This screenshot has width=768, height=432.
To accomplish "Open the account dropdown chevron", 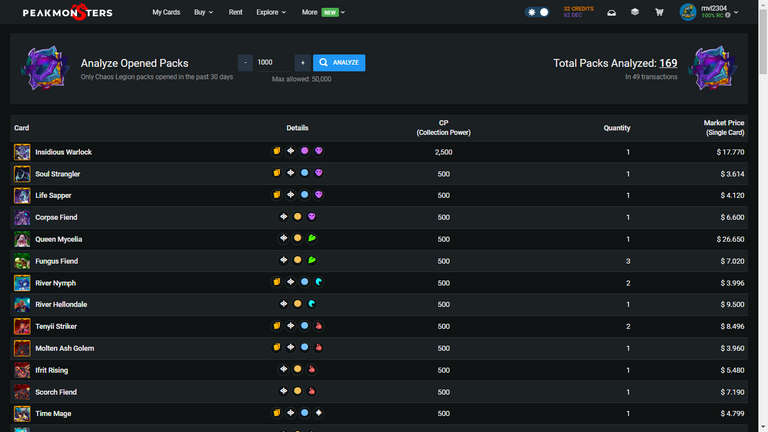I will 736,12.
